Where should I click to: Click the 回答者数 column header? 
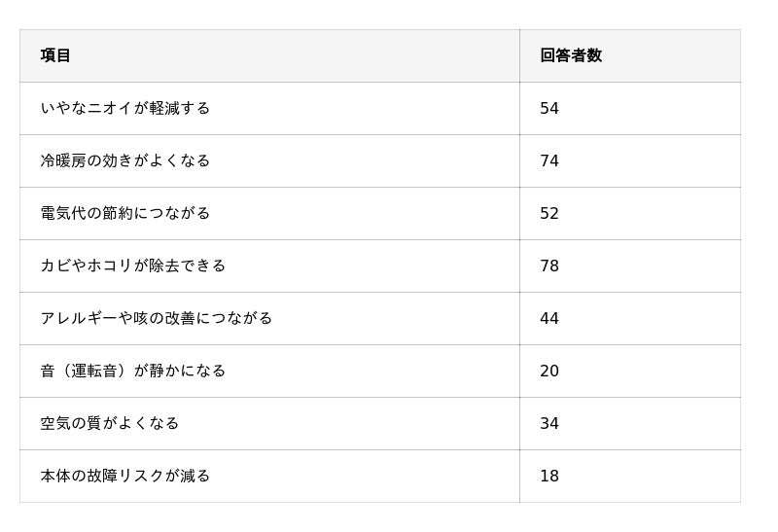click(571, 55)
